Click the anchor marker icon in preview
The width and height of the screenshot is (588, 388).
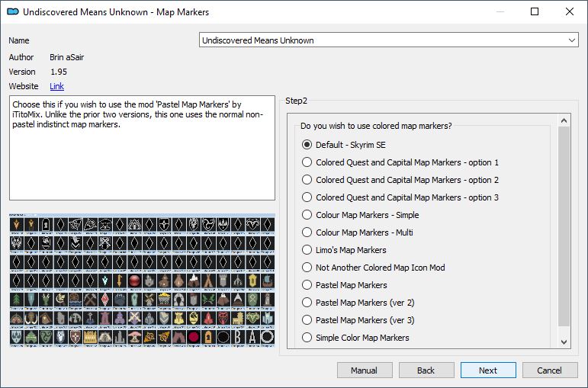(x=91, y=319)
